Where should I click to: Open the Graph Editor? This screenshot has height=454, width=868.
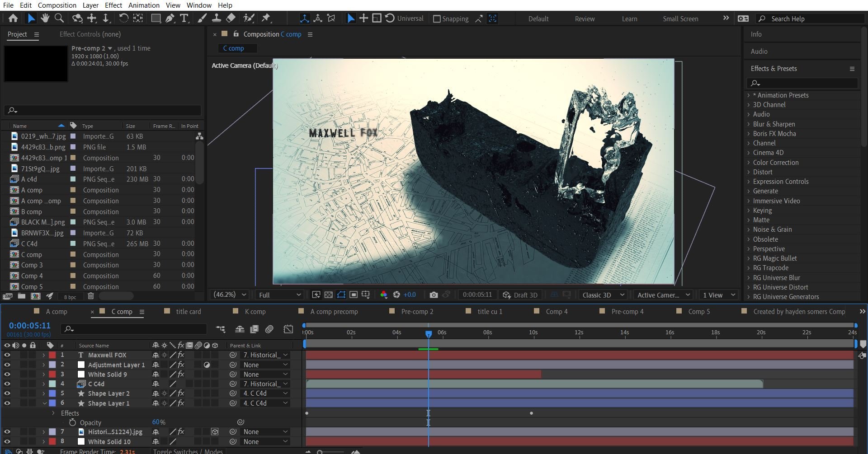(x=288, y=329)
